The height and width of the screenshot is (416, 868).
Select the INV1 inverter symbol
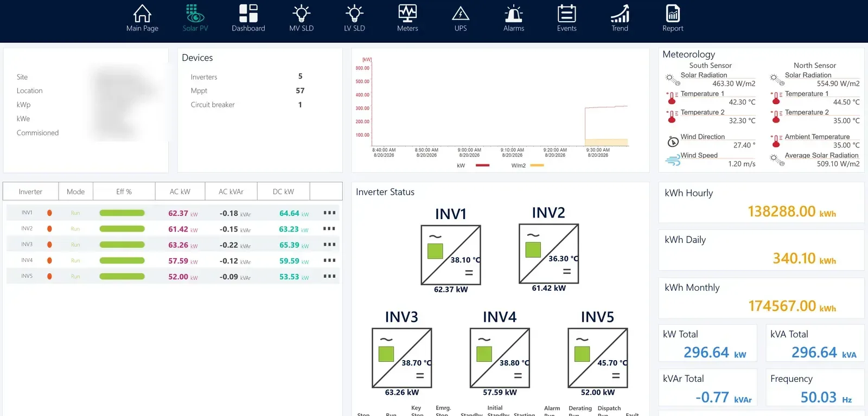451,255
